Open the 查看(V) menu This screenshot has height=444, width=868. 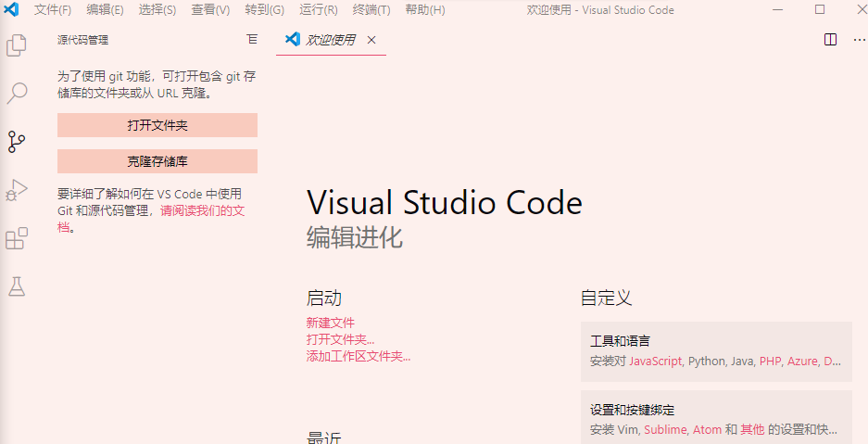click(x=210, y=10)
